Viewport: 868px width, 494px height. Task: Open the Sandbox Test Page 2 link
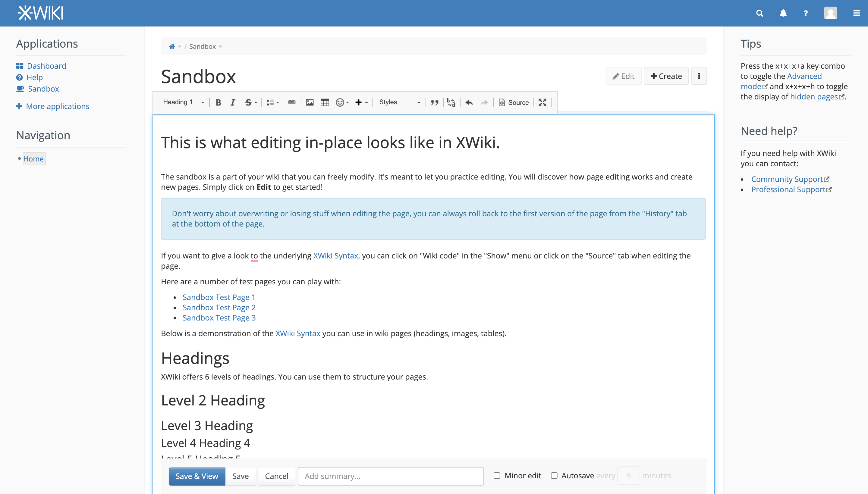219,307
